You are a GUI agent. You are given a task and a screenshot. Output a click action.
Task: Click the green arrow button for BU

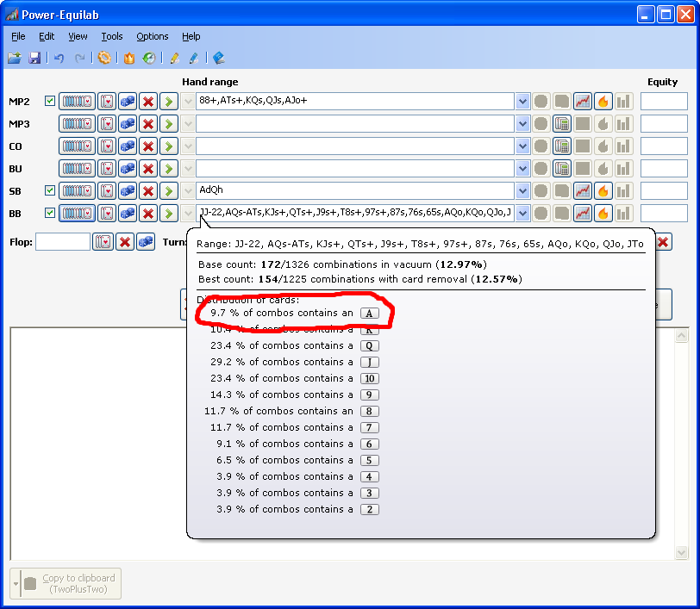click(x=169, y=168)
